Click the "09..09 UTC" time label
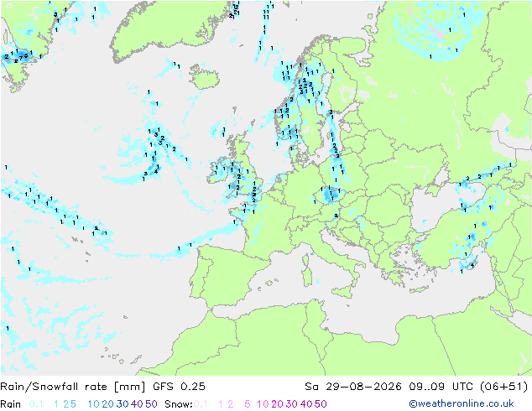This screenshot has width=532, height=411. 441,387
